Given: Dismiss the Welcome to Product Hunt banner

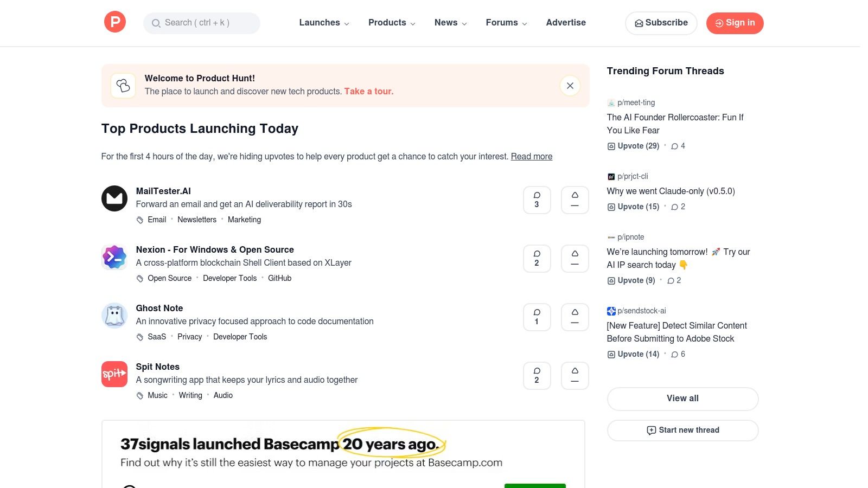Looking at the screenshot, I should point(570,86).
